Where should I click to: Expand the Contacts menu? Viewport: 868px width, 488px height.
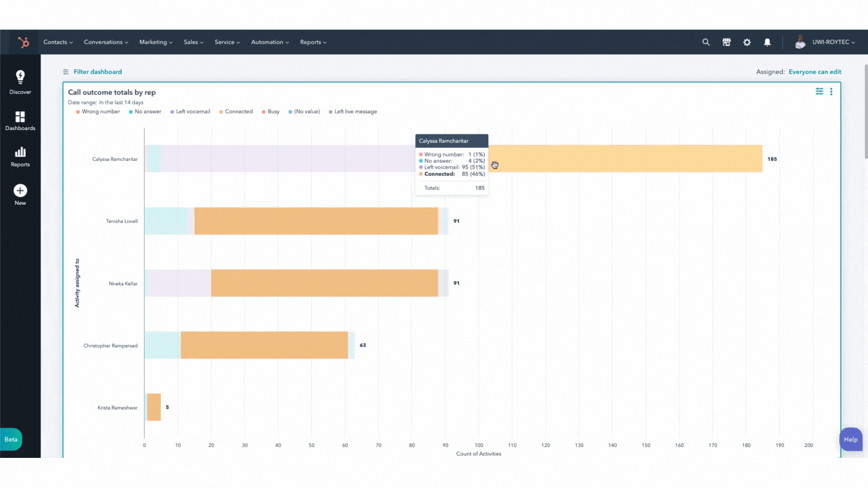click(58, 42)
